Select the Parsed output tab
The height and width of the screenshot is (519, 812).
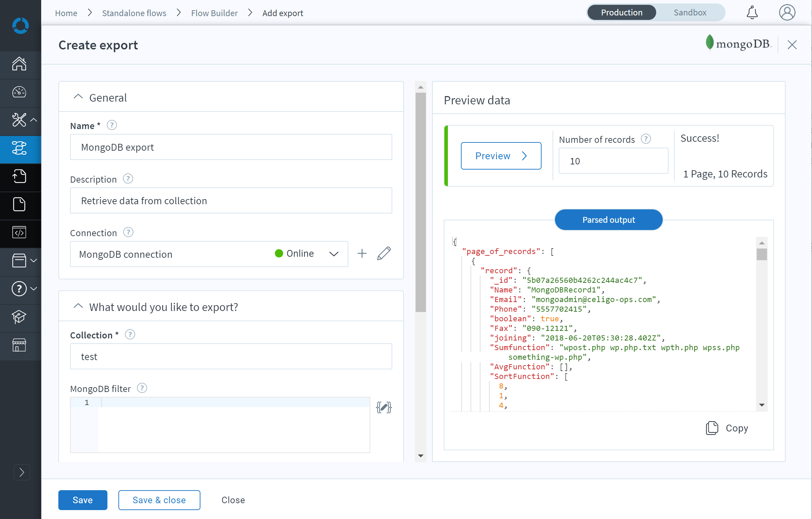608,220
